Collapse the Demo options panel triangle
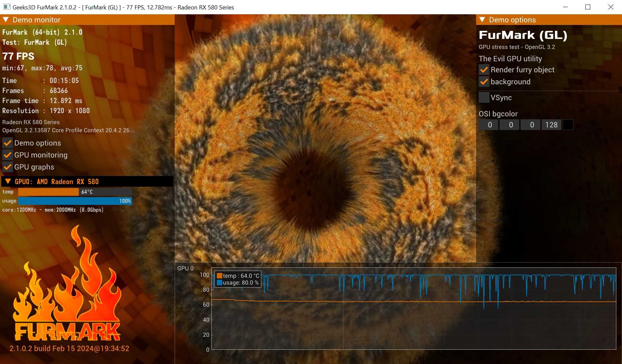Screen dimensions: 622x364 [482, 20]
